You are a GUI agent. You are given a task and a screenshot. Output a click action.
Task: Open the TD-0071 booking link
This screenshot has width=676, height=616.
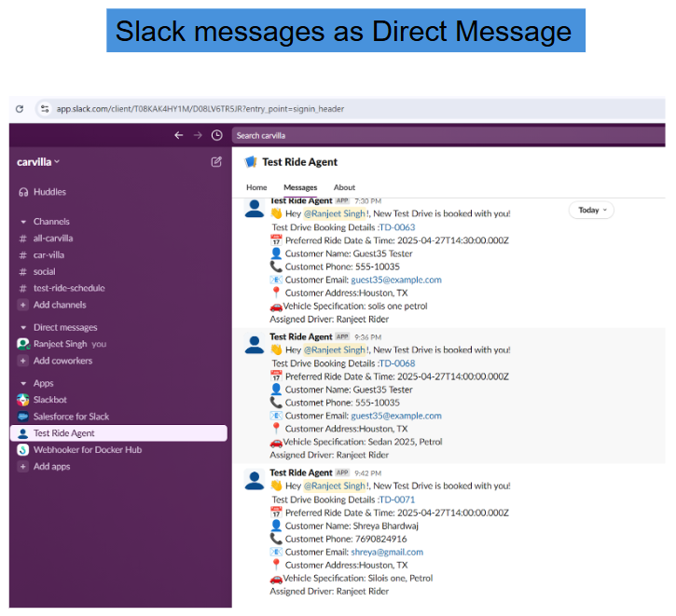(396, 500)
